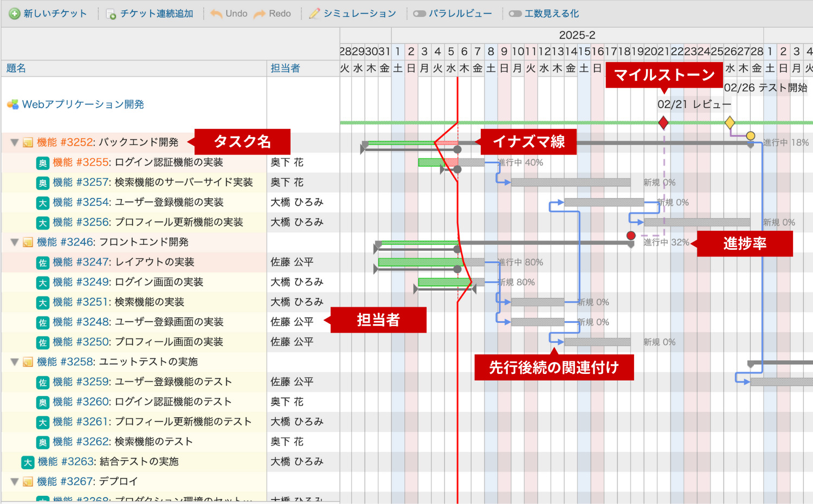813x504 pixels.
Task: Toggle the パラレルビュー switch
Action: click(x=420, y=14)
